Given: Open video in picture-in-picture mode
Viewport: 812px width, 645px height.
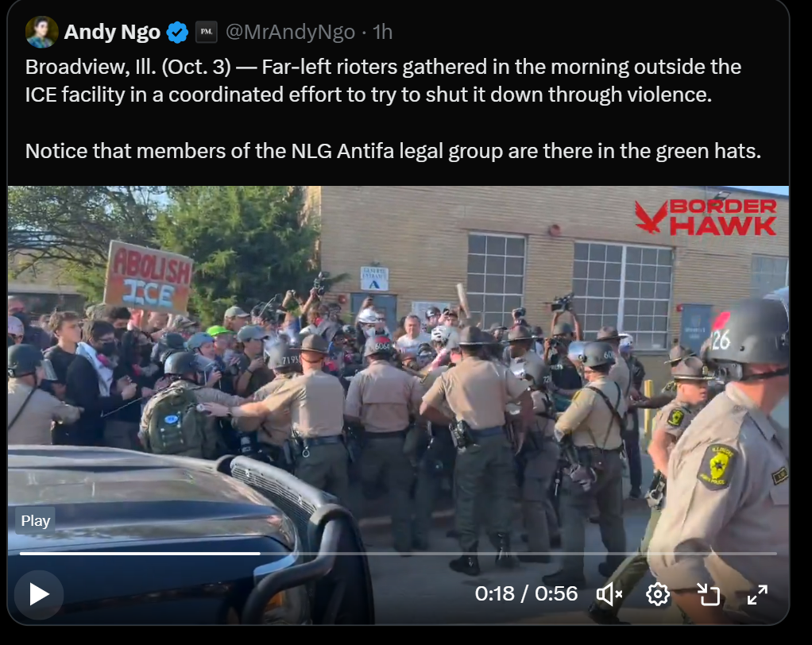Looking at the screenshot, I should (x=708, y=594).
